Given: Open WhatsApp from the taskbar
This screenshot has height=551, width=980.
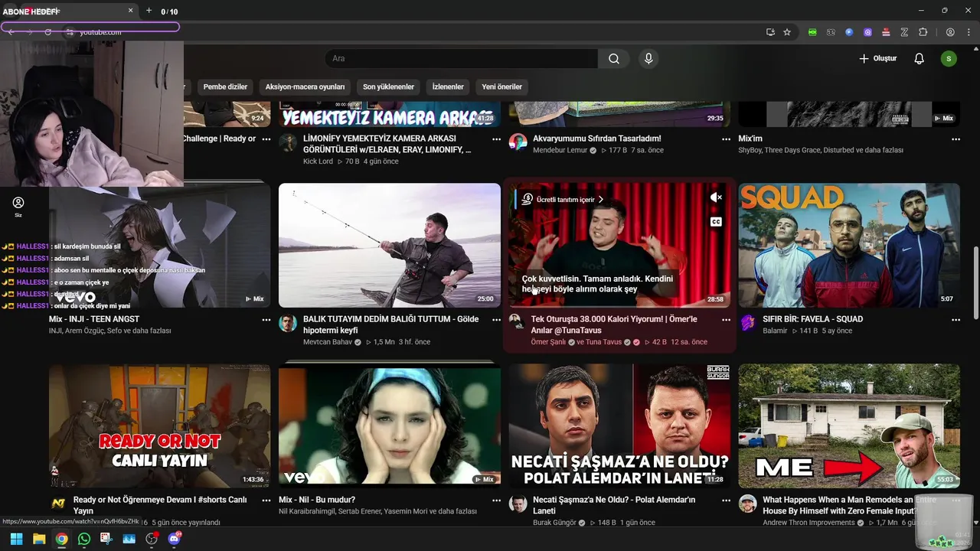Looking at the screenshot, I should coord(84,539).
